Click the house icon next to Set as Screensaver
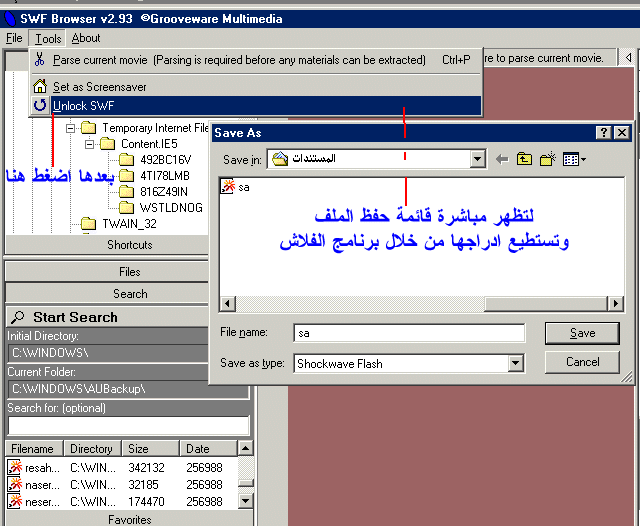The image size is (640, 526). [x=40, y=87]
